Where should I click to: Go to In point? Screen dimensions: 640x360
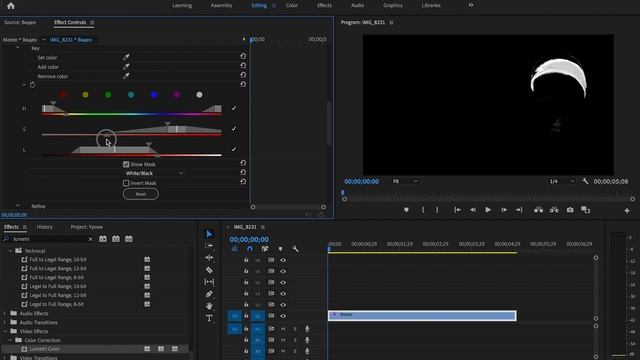tap(458, 210)
